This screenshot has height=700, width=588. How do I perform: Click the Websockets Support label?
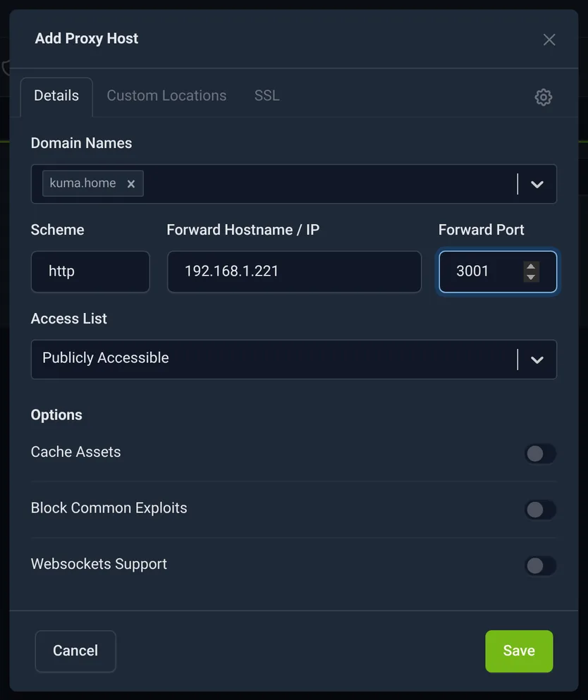99,564
